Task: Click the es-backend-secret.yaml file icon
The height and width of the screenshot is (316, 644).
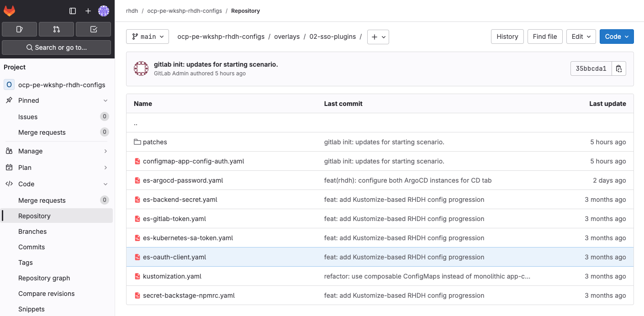Action: [x=137, y=200]
